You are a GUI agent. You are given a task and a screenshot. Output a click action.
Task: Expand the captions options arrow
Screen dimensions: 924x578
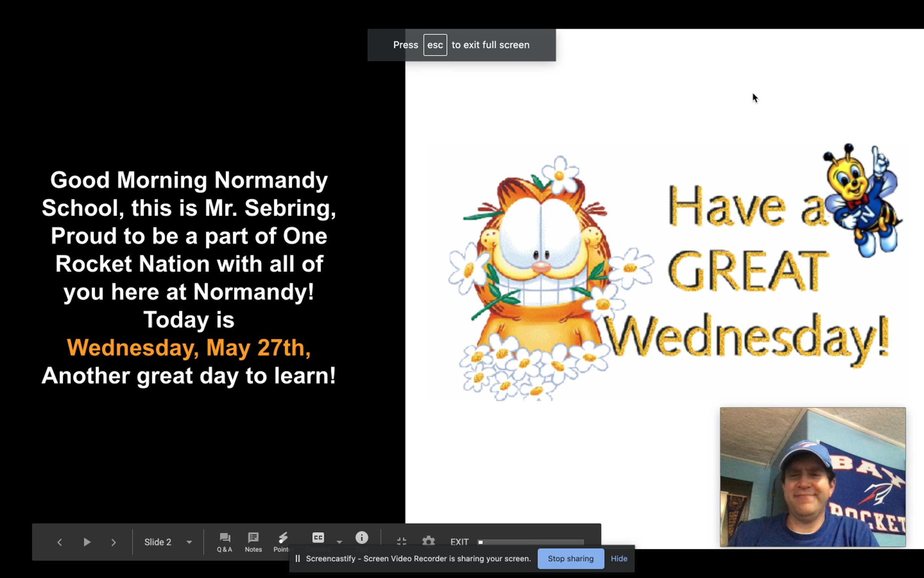[339, 542]
